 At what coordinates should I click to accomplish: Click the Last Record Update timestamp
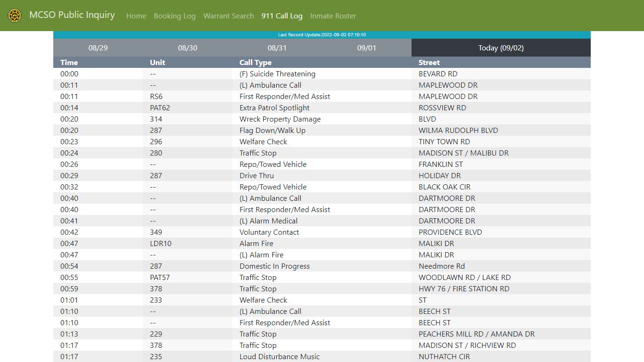[322, 35]
